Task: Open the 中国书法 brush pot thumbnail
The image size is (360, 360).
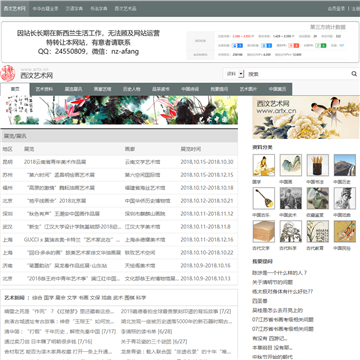Action: coord(318,165)
